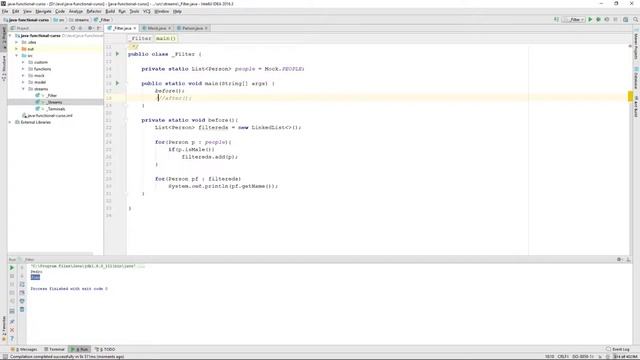
Task: Open the VCS menu
Action: pos(147,11)
